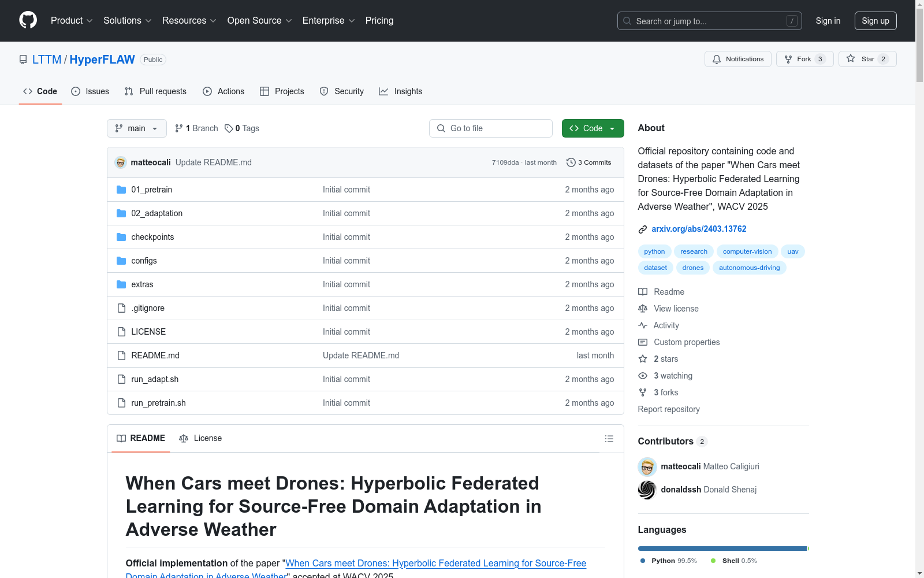This screenshot has height=578, width=924.
Task: Expand the Open Source menu
Action: pyautogui.click(x=259, y=20)
